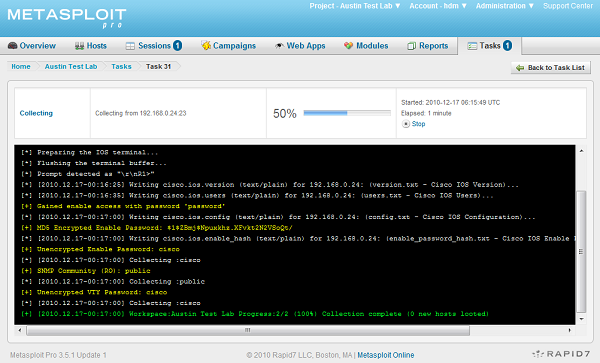The width and height of the screenshot is (600, 363).
Task: Click console scroll down arrow
Action: pos(581,319)
